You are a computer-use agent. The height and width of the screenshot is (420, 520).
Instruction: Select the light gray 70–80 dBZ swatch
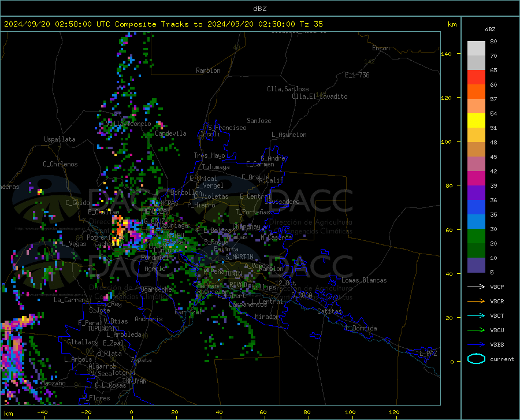point(476,49)
